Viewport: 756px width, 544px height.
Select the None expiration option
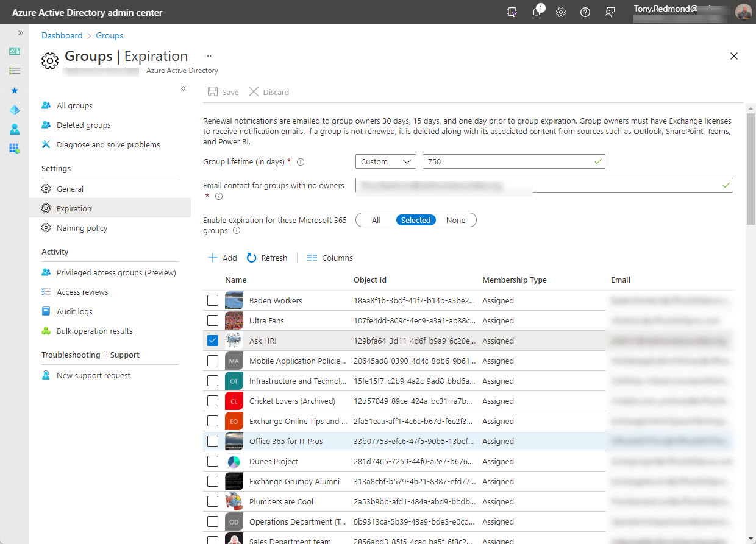[455, 221]
